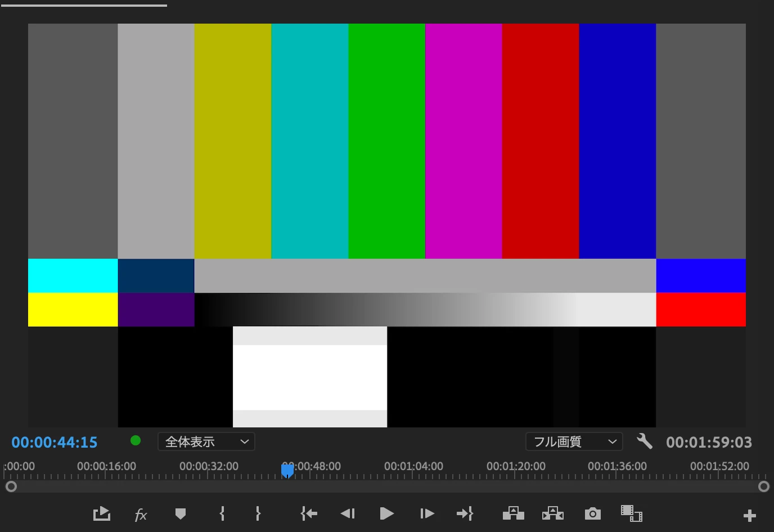
Task: Click the Add Marker icon
Action: [180, 513]
